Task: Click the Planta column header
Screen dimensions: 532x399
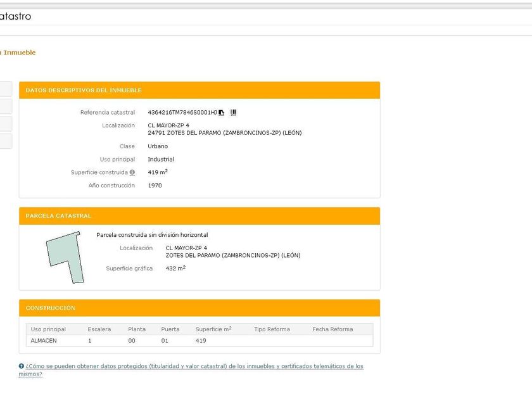Action: (137, 329)
